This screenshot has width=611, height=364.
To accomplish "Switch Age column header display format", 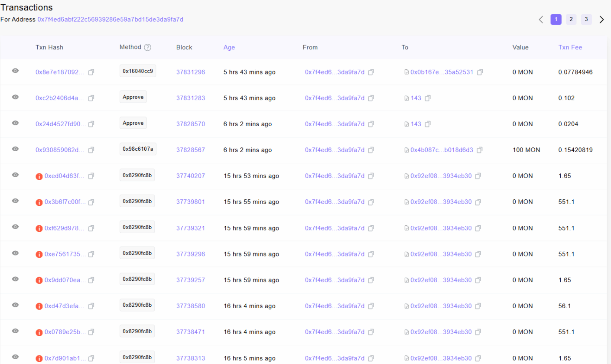I will click(229, 47).
